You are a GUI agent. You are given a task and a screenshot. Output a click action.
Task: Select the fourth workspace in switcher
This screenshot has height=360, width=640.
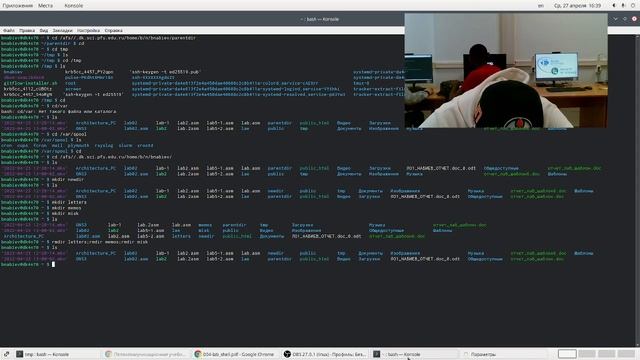pyautogui.click(x=626, y=354)
